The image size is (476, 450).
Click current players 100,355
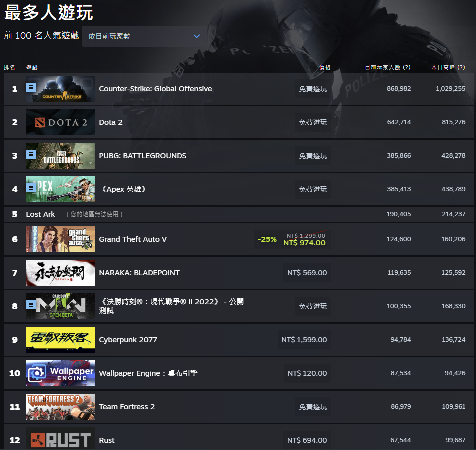coord(399,306)
